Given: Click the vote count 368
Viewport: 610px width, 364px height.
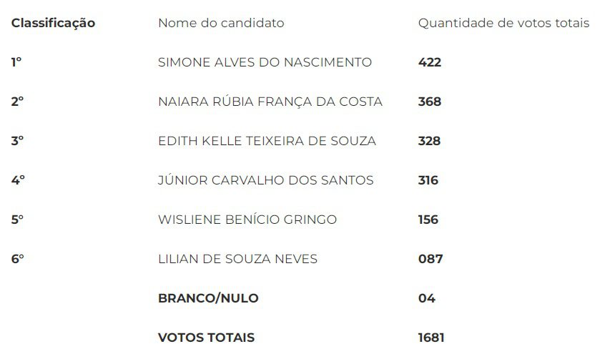Looking at the screenshot, I should click(x=430, y=102).
